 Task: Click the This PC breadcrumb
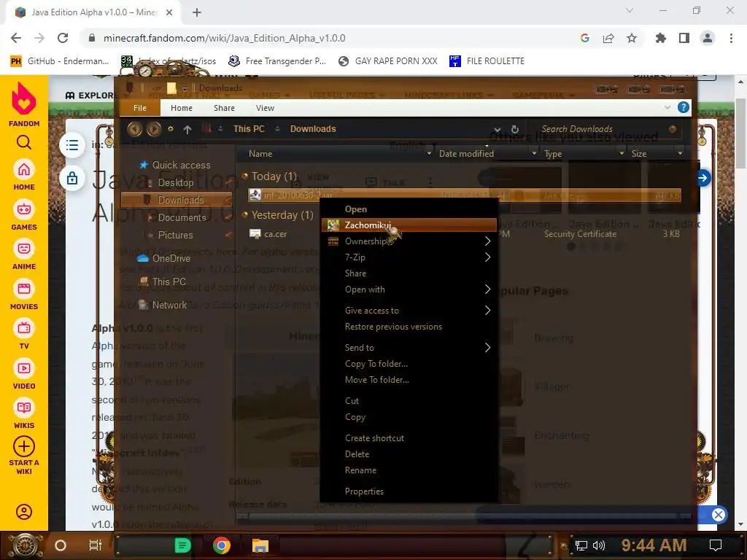(x=249, y=129)
